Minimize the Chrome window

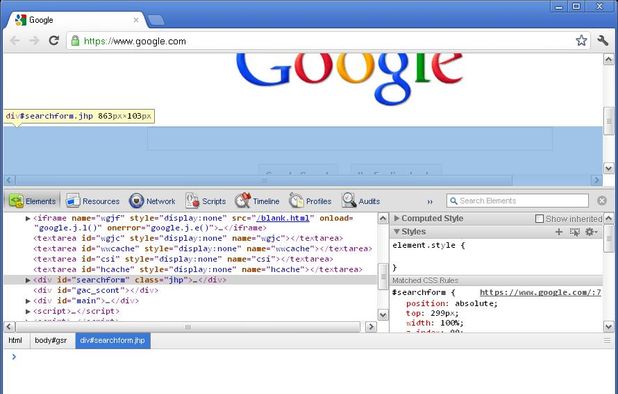tap(558, 6)
